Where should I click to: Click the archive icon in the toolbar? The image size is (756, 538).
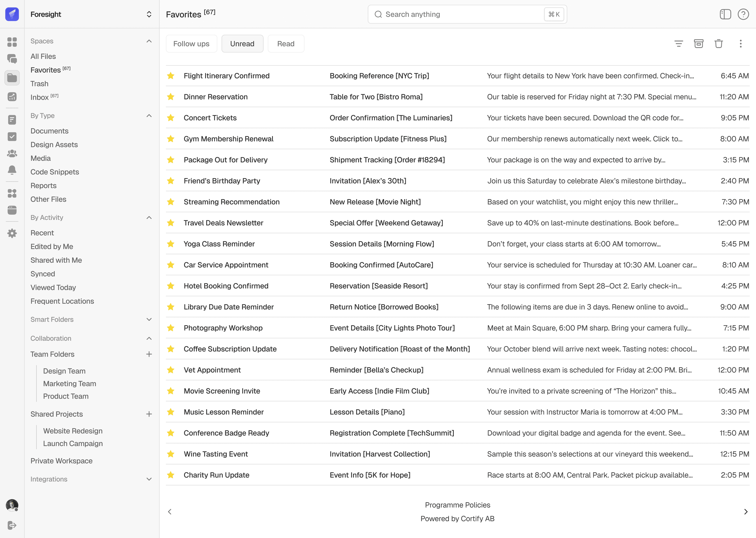tap(698, 44)
